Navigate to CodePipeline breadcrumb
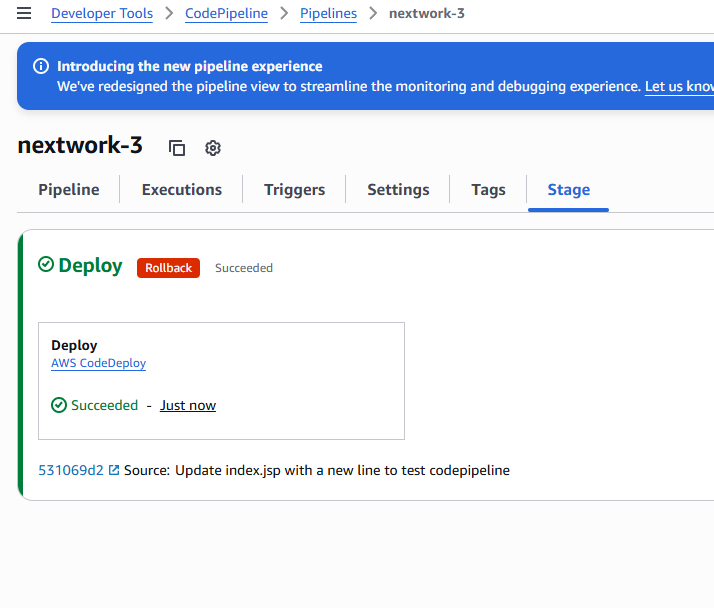Image resolution: width=714 pixels, height=608 pixels. [226, 14]
